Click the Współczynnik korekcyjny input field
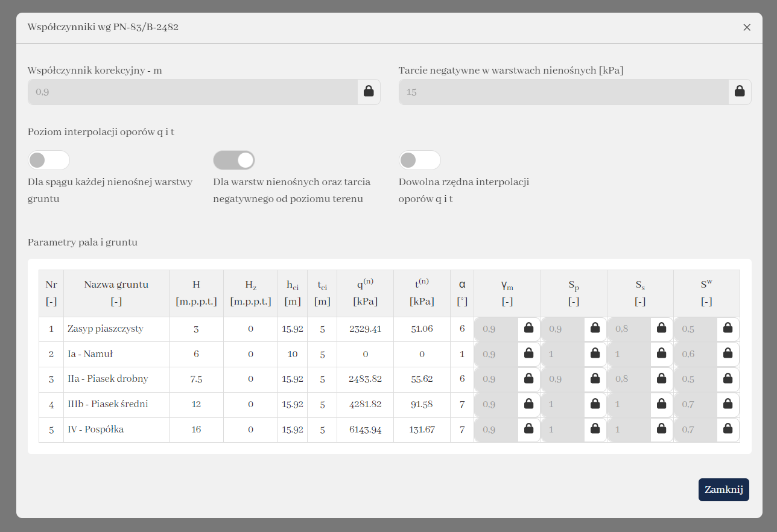This screenshot has height=532, width=777. click(192, 92)
